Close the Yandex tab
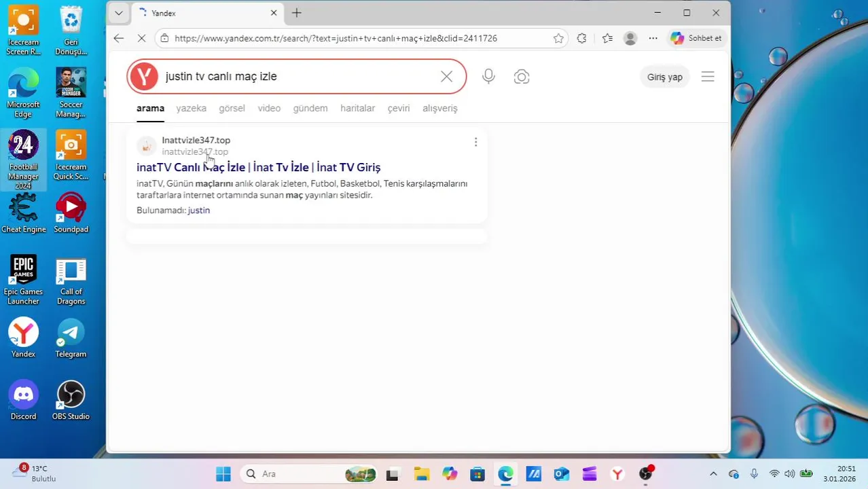Viewport: 868px width, 489px height. [x=274, y=13]
